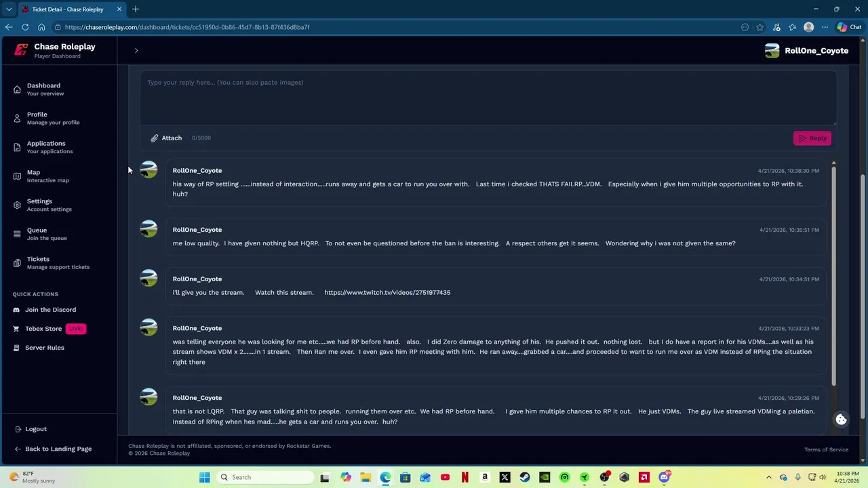Click the Dashboard home icon
The image size is (868, 488).
click(17, 89)
